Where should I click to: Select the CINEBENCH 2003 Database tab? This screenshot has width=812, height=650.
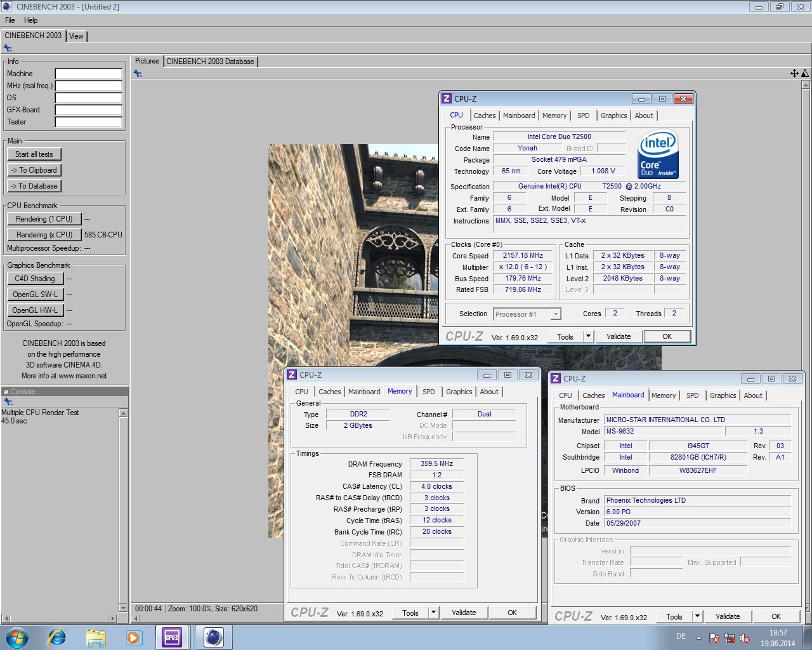210,62
